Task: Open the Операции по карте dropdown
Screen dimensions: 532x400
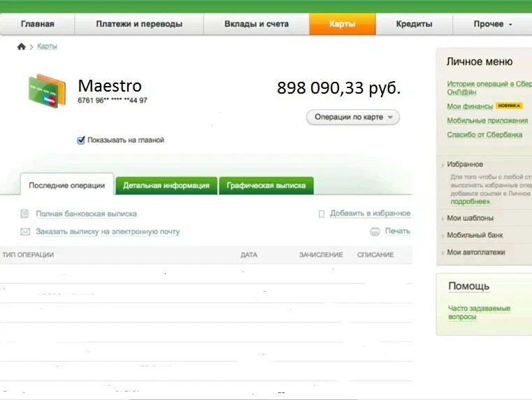Action: 353,117
